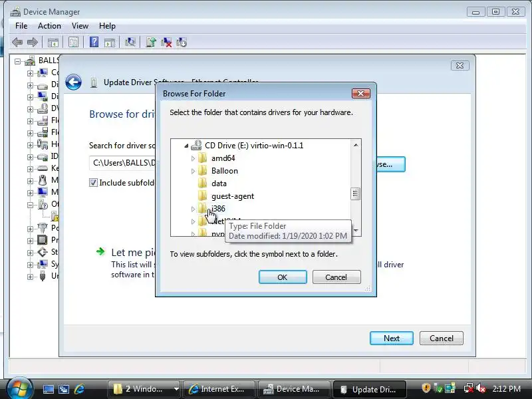Click the blue back arrow in Update Driver wizard
532x399 pixels.
(x=73, y=82)
